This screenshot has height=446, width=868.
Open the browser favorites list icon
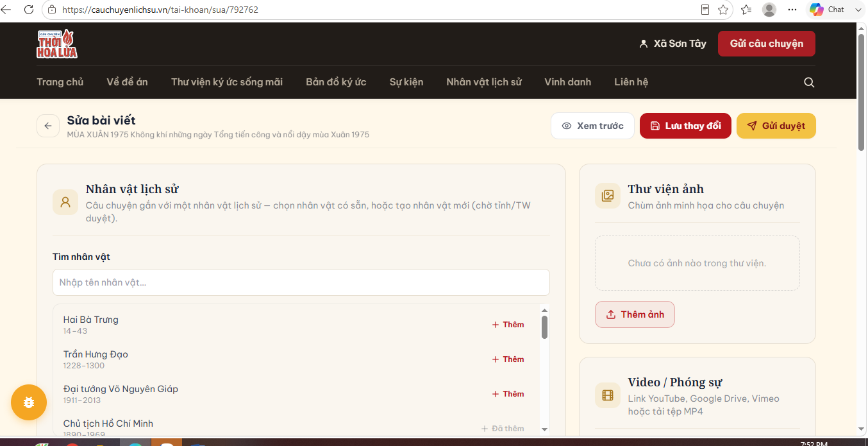coord(746,10)
